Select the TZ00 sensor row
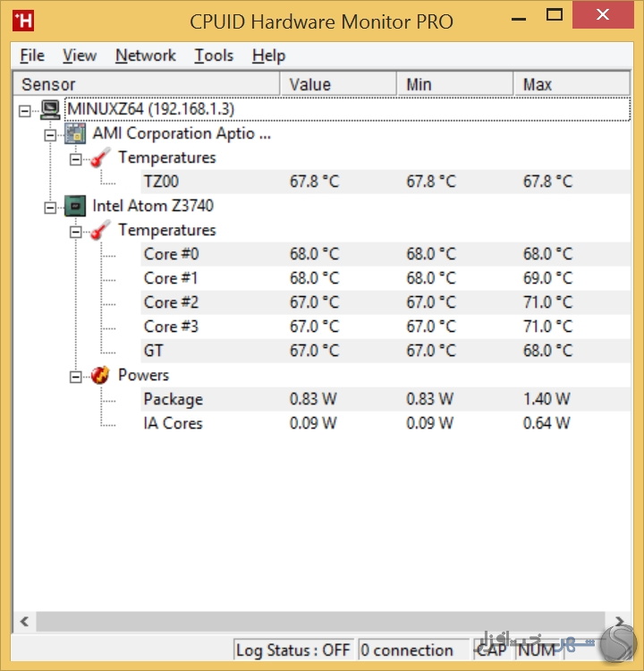The width and height of the screenshot is (644, 671). click(386, 182)
